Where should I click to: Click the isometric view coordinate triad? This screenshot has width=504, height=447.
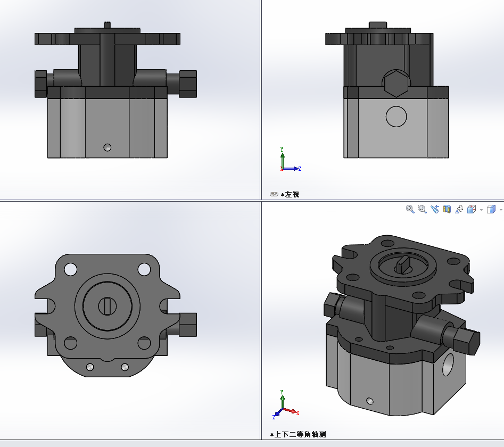[x=286, y=405]
